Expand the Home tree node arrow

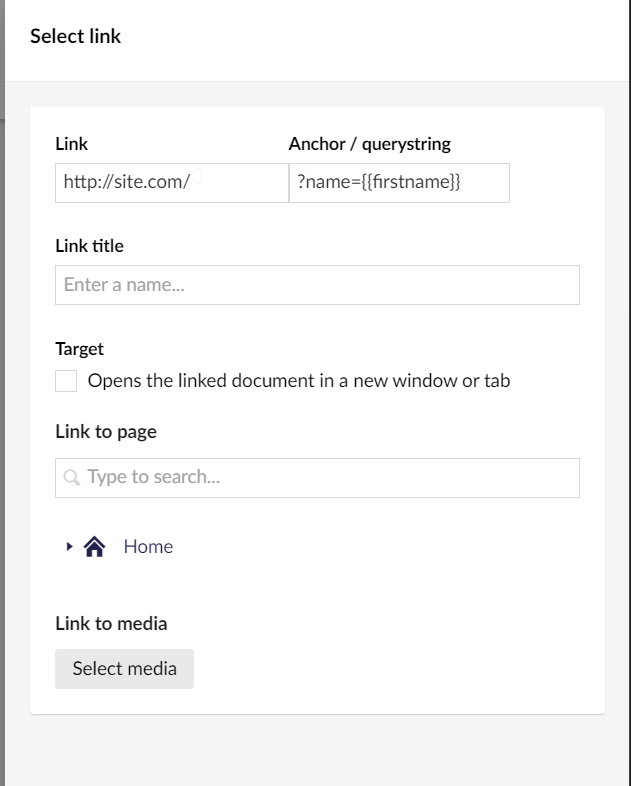tap(69, 546)
